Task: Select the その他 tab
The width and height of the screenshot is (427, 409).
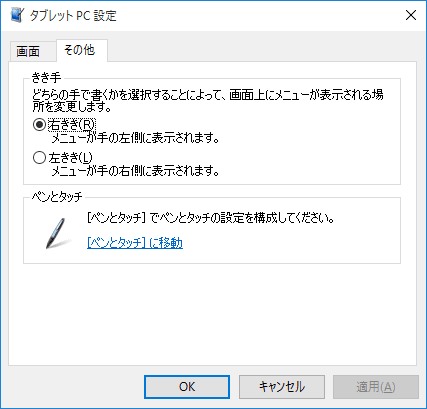Action: (82, 50)
